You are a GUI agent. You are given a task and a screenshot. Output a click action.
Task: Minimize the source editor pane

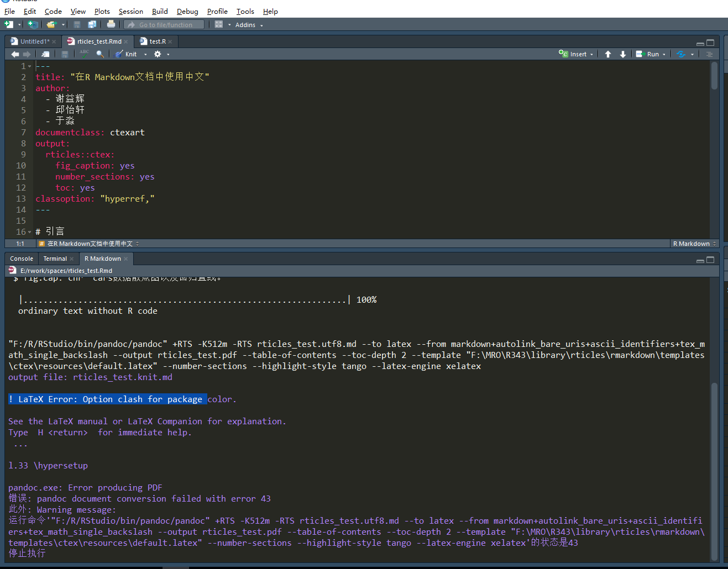(700, 43)
